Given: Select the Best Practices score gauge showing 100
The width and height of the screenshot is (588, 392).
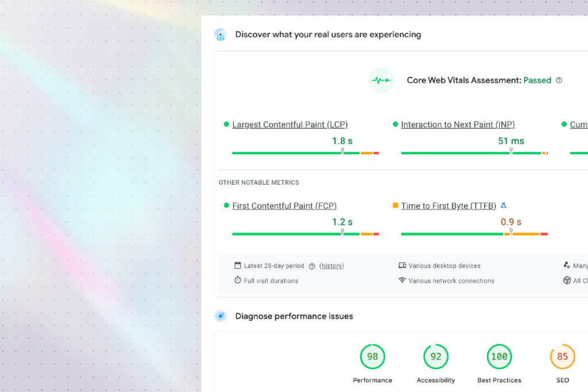Looking at the screenshot, I should 499,357.
